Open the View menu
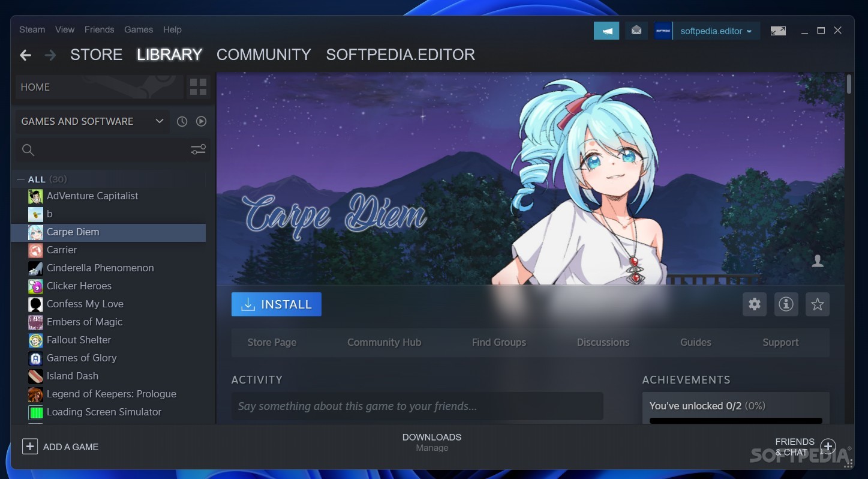Screen dimensions: 868x479 tap(65, 29)
